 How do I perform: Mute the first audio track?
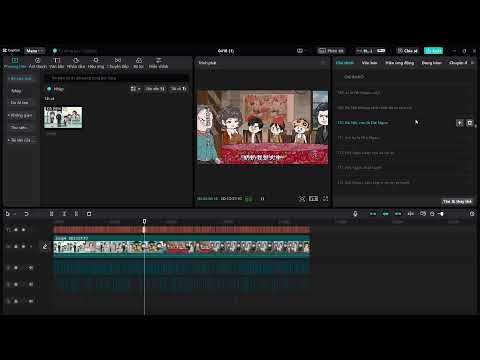point(31,268)
